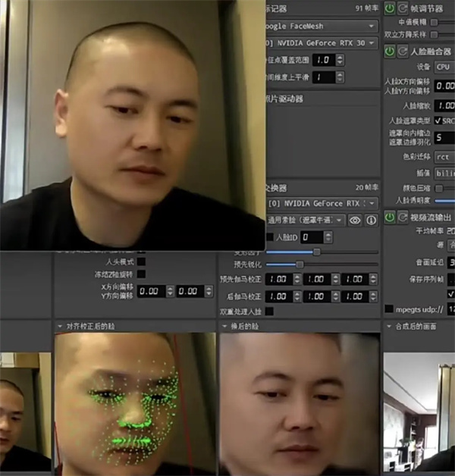Image resolution: width=455 pixels, height=476 pixels.
Task: Reset the 帧调节器 module with refresh icon
Action: click(403, 8)
